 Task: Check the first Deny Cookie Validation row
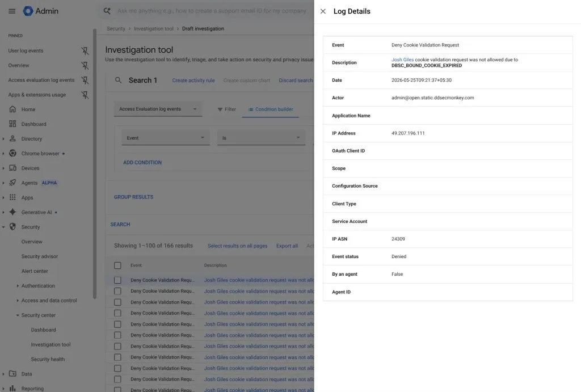[117, 280]
